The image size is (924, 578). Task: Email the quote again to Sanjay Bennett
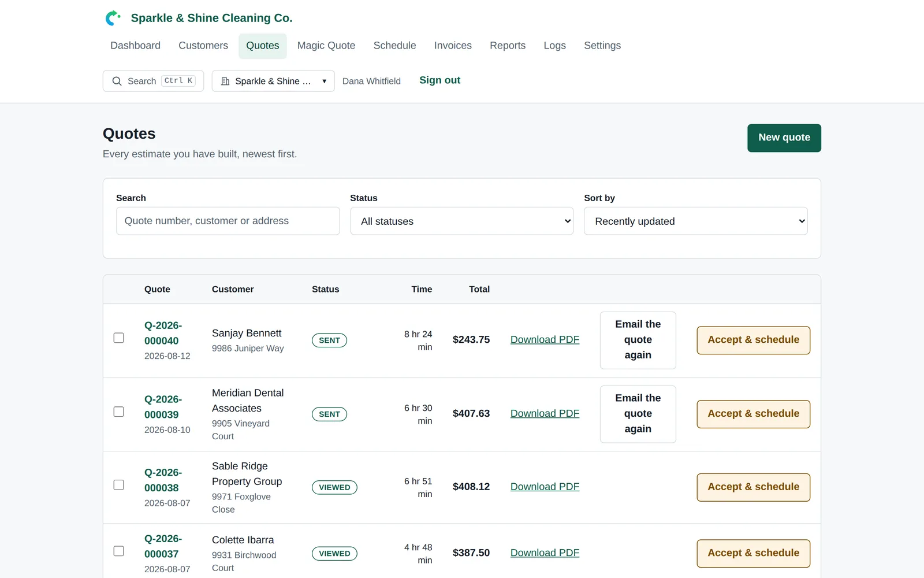(x=638, y=340)
